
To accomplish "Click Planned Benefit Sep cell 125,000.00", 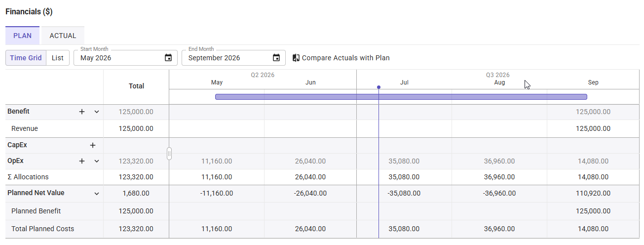I will 593,211.
